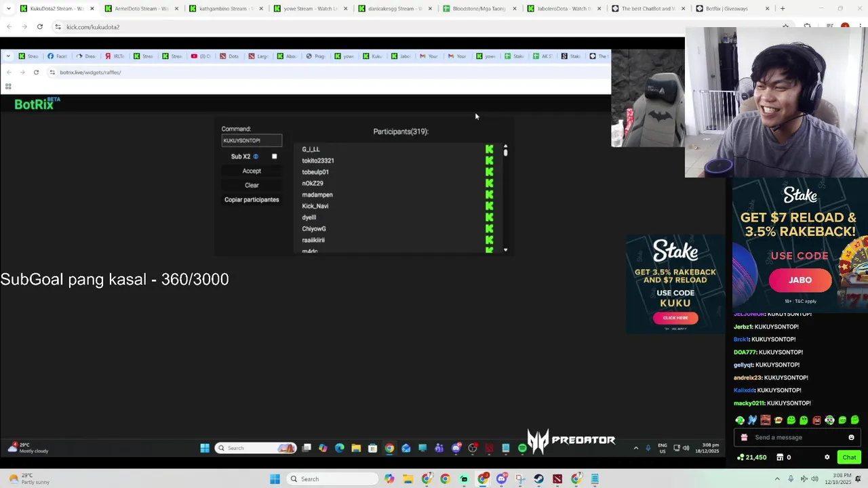868x488 pixels.
Task: Go back using the browser back arrow
Action: (x=9, y=26)
